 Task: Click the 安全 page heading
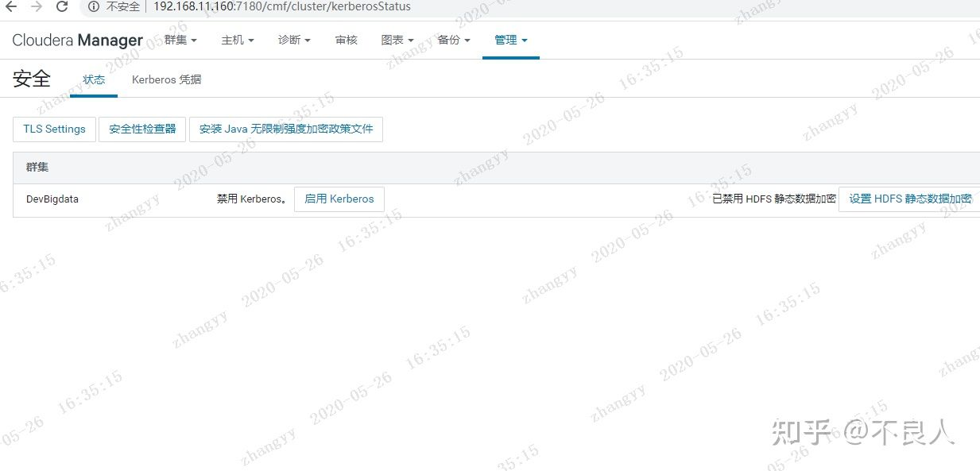click(x=32, y=79)
